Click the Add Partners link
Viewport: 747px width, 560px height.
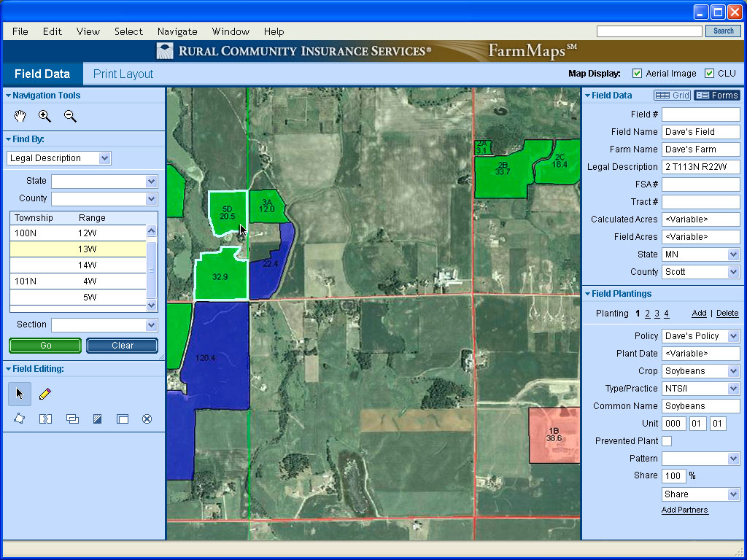[684, 510]
